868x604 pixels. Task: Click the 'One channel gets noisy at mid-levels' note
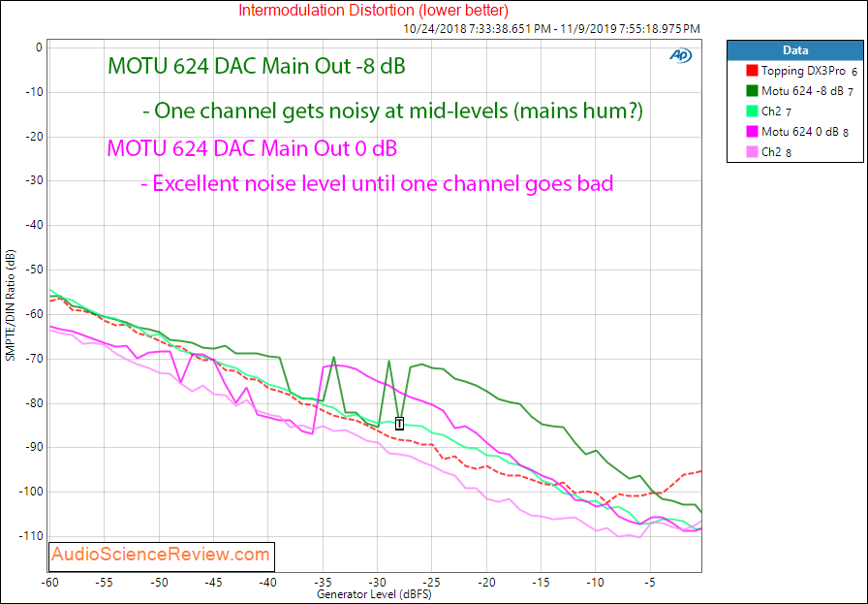click(x=392, y=111)
